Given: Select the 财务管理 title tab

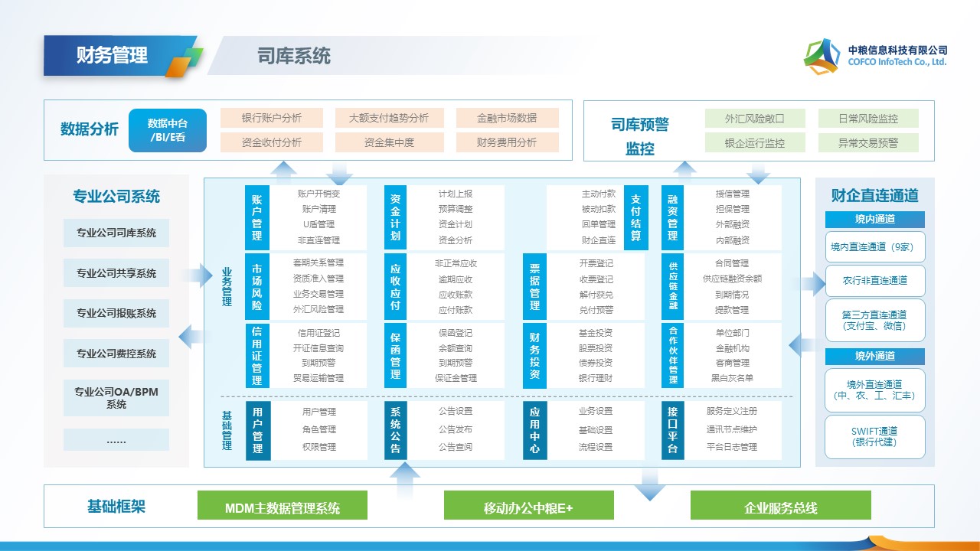Looking at the screenshot, I should point(112,55).
